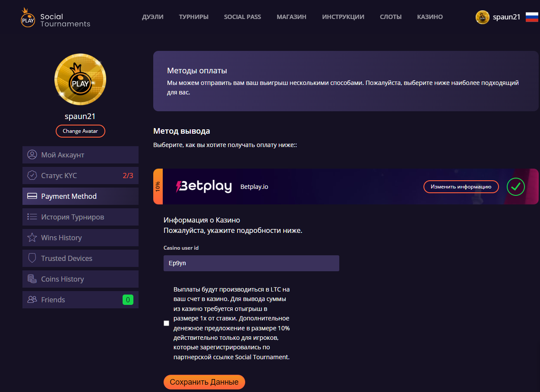Viewport: 540px width, 392px height.
Task: Click the Payment Method card icon
Action: 32,196
